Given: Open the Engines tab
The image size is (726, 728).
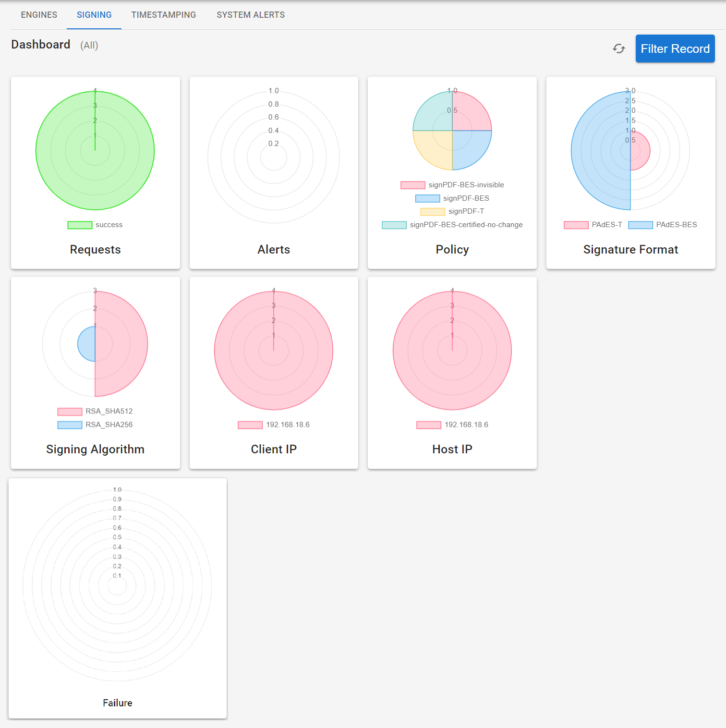Looking at the screenshot, I should point(39,15).
